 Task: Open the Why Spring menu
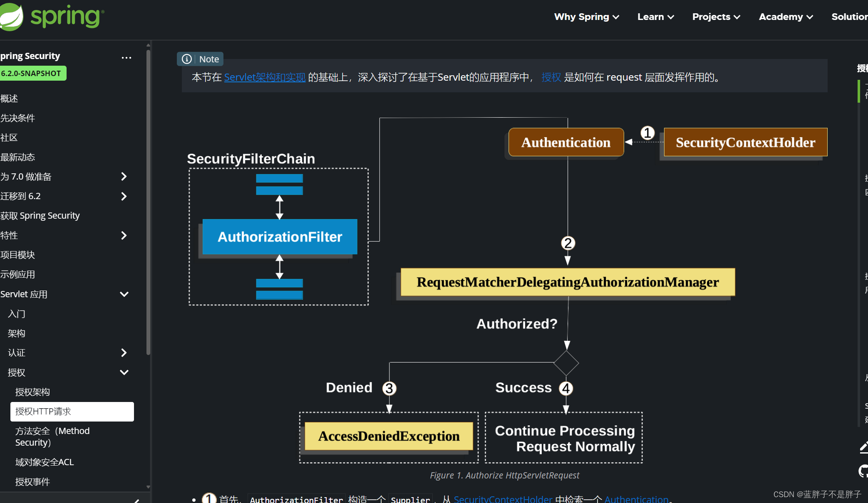(586, 17)
